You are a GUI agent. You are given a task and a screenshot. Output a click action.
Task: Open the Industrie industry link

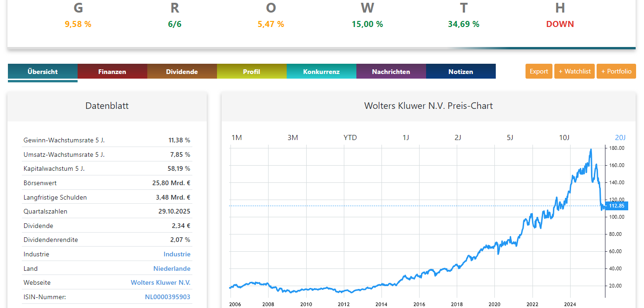click(177, 254)
